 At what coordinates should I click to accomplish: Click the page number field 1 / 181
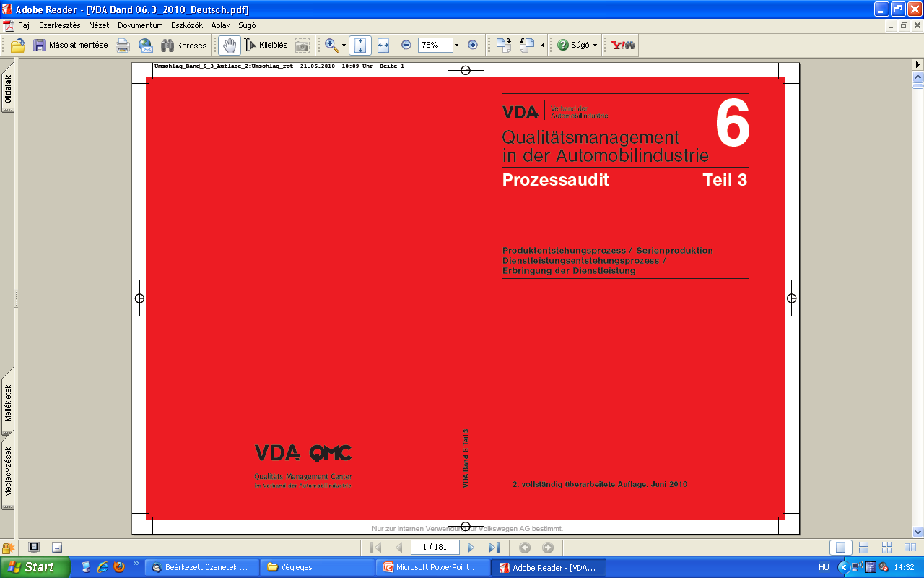click(x=435, y=548)
